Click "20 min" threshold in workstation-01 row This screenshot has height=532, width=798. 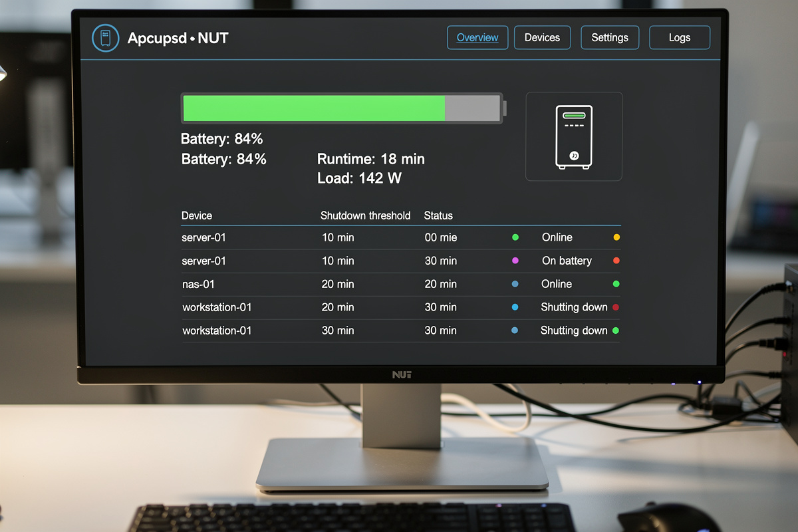pyautogui.click(x=338, y=307)
